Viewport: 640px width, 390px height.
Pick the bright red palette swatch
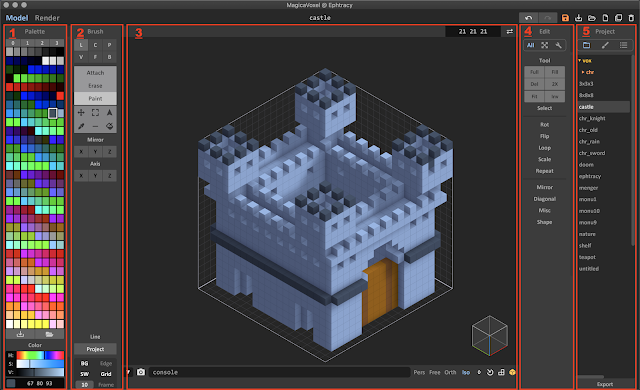point(60,96)
